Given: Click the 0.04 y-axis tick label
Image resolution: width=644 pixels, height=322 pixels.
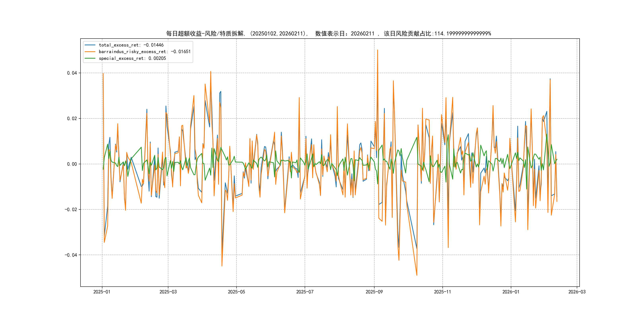Looking at the screenshot, I should [x=72, y=73].
